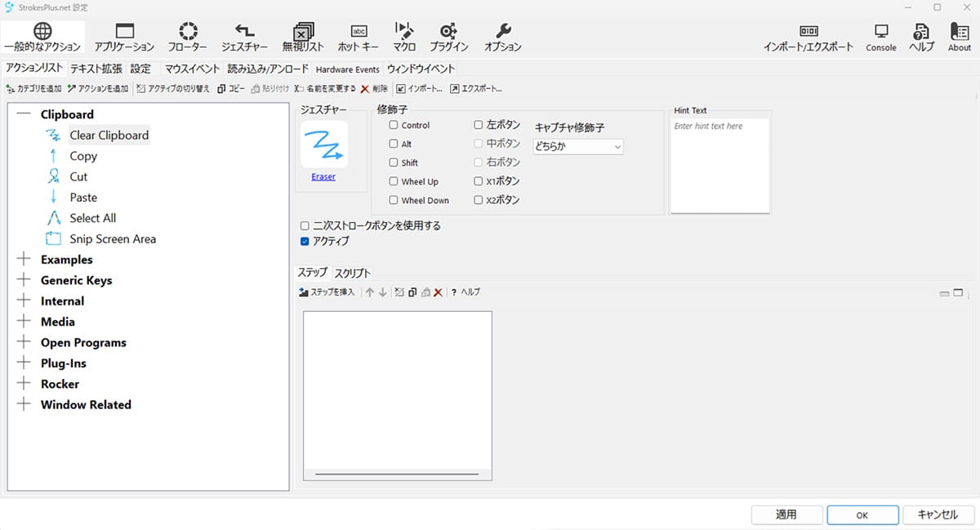
Task: Click アクションを追加 in the toolbar
Action: pos(98,88)
